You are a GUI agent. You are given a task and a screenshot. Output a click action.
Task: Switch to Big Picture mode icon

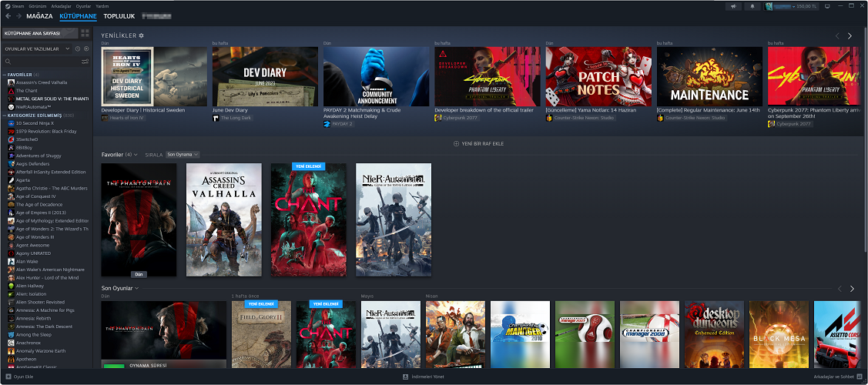click(x=827, y=6)
